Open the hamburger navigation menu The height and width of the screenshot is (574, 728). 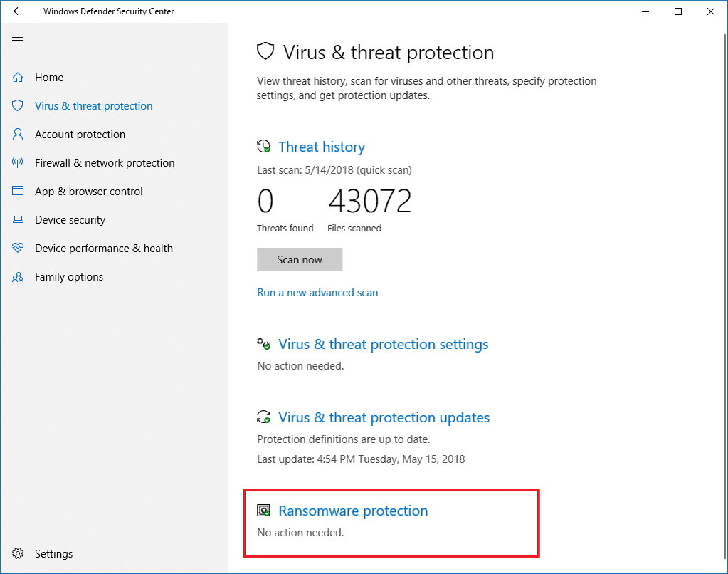point(18,40)
